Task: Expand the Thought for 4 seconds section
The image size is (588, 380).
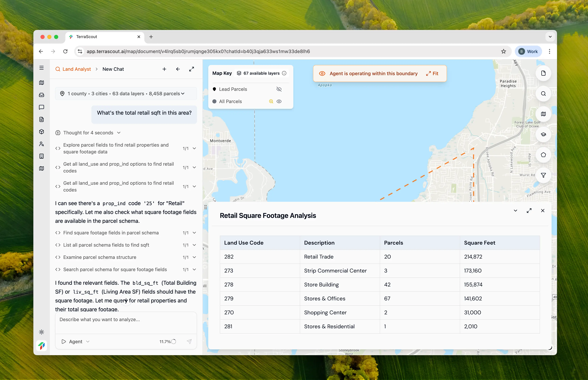Action: click(88, 133)
